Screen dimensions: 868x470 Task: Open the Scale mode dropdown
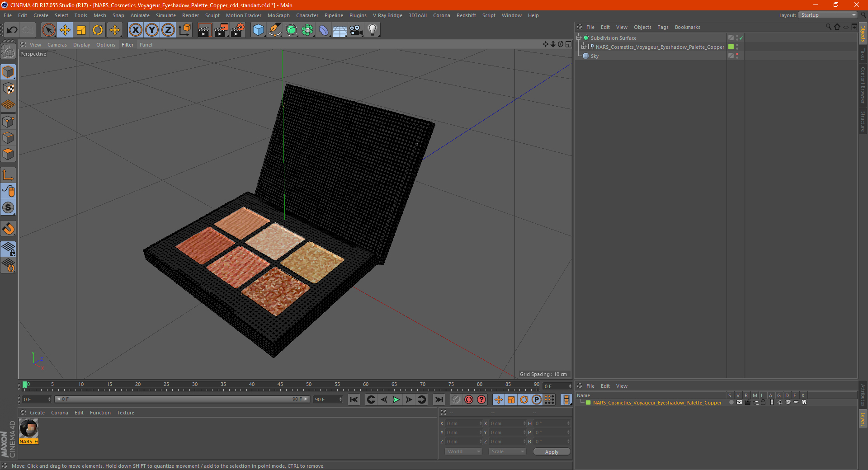coord(507,451)
